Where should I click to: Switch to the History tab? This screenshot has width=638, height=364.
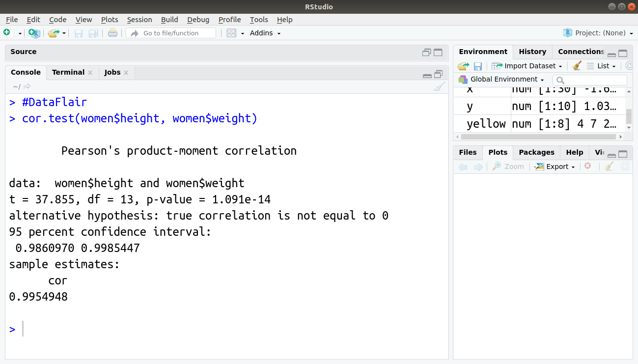(532, 52)
